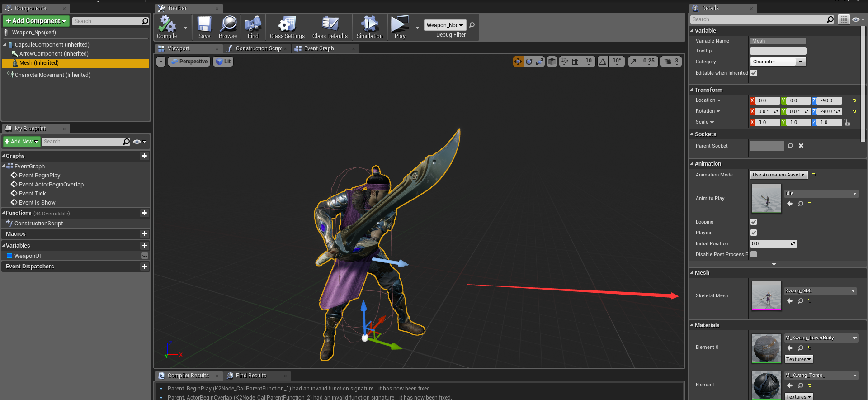Open viewport options arrow menu

161,62
